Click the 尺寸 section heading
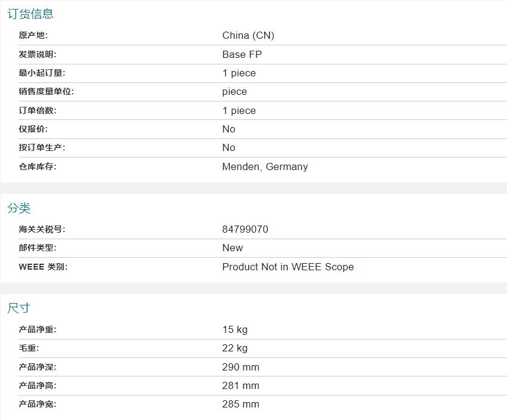 coord(18,308)
